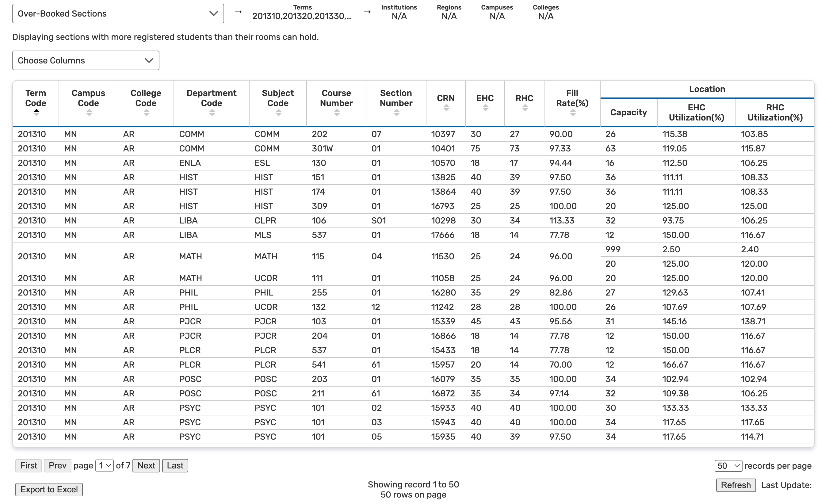Open the Over-Booked Sections report dropdown
The height and width of the screenshot is (504, 829).
tap(118, 13)
